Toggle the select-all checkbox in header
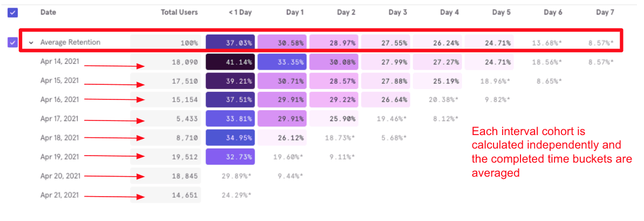644x221 pixels. pos(12,12)
